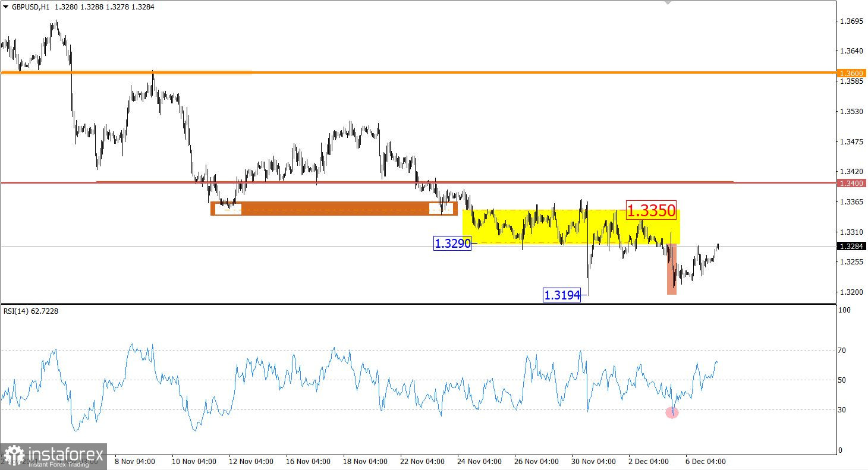Click the 26 Nov 04:00 time label

537,462
